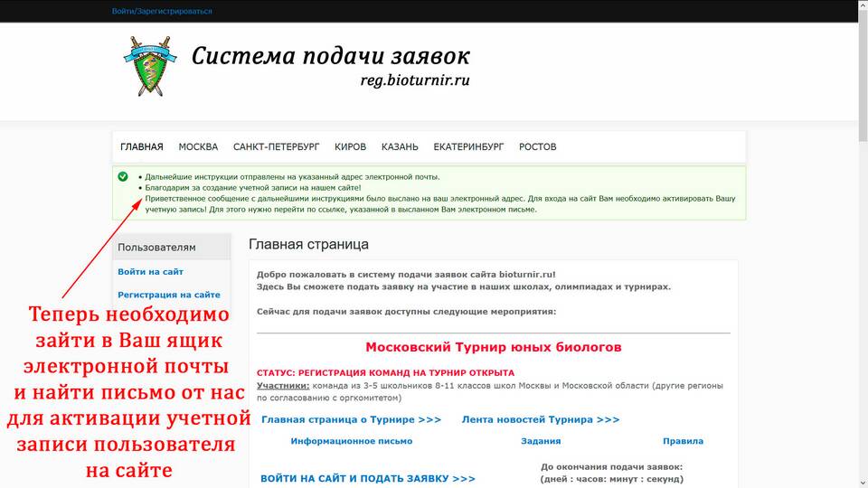Image resolution: width=868 pixels, height=488 pixels.
Task: Click the bioturnir shield logo
Action: [146, 65]
